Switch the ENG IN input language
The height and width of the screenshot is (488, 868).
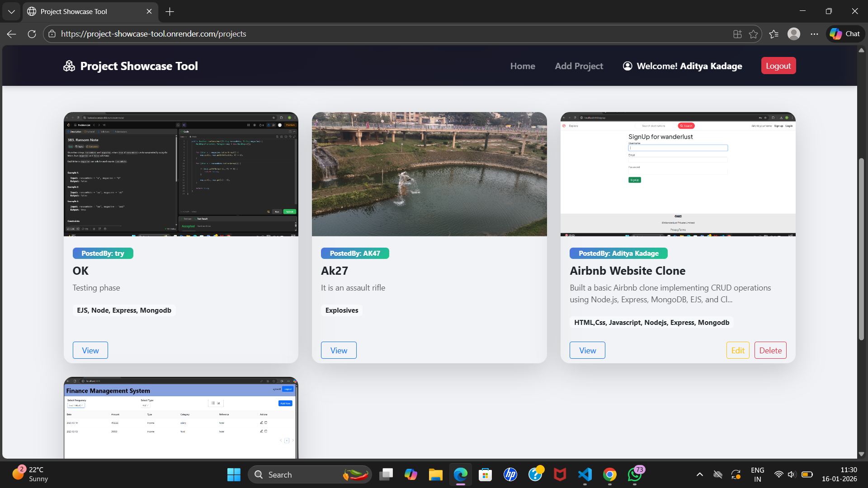pyautogui.click(x=758, y=474)
